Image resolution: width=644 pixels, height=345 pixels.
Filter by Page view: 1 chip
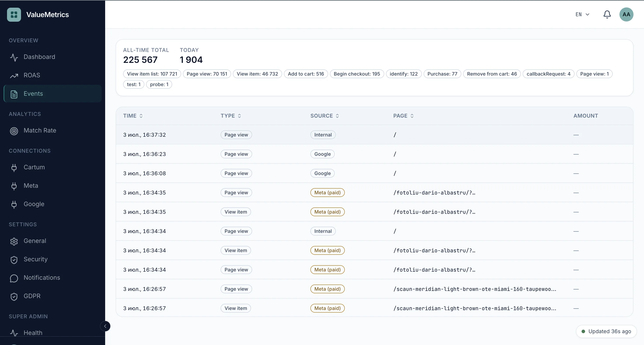pyautogui.click(x=594, y=74)
